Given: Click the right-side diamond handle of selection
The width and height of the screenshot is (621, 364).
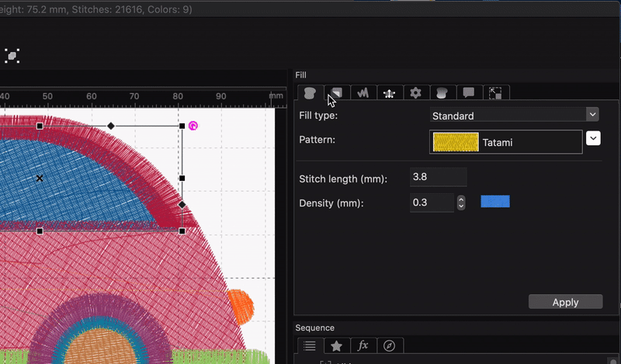Looking at the screenshot, I should click(x=182, y=205).
